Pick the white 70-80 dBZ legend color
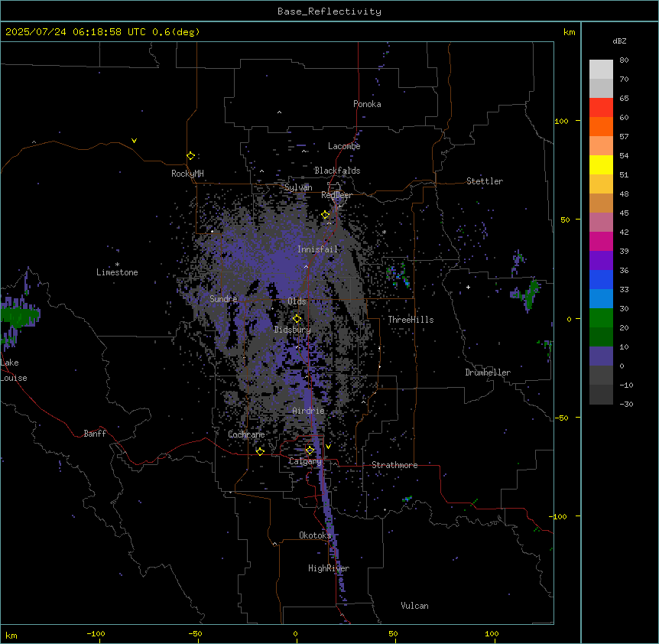 pos(601,70)
